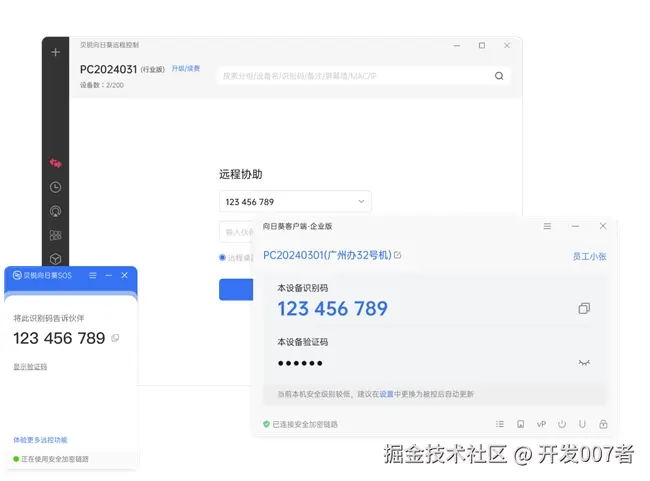Image resolution: width=650 pixels, height=481 pixels.
Task: Reveal the verification code with eye icon
Action: pos(584,363)
